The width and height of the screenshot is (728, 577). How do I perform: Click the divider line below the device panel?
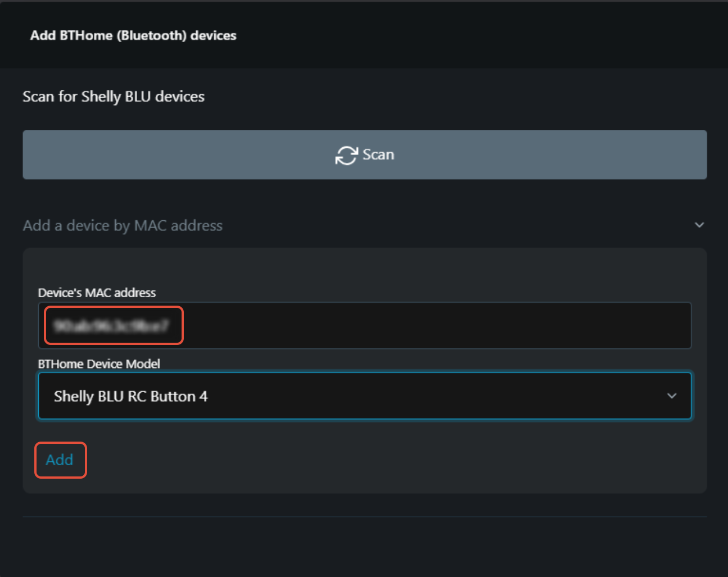coord(364,516)
